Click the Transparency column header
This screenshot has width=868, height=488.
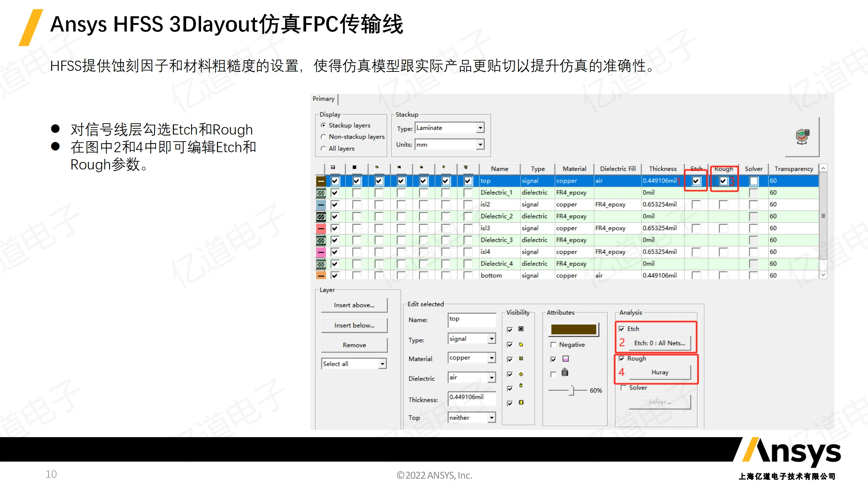[x=793, y=169]
